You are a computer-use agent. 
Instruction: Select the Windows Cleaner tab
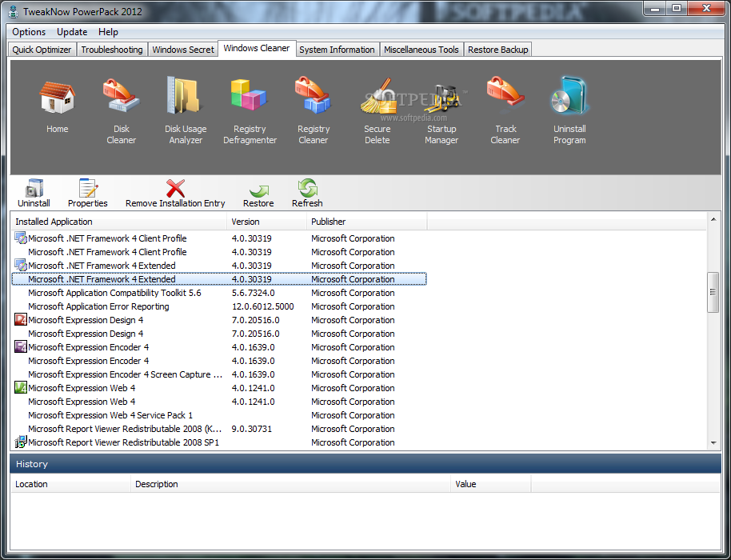tap(257, 48)
